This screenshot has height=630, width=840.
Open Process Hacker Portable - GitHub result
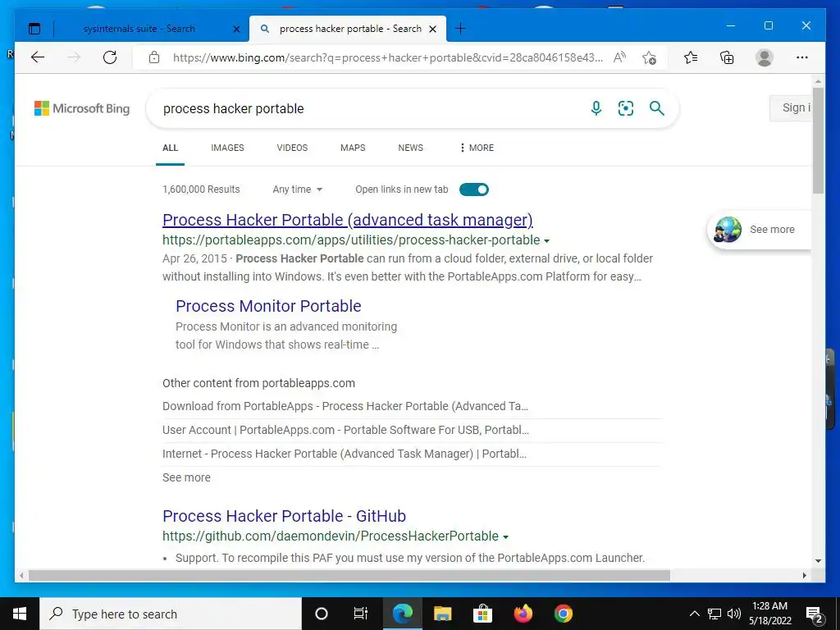point(284,516)
